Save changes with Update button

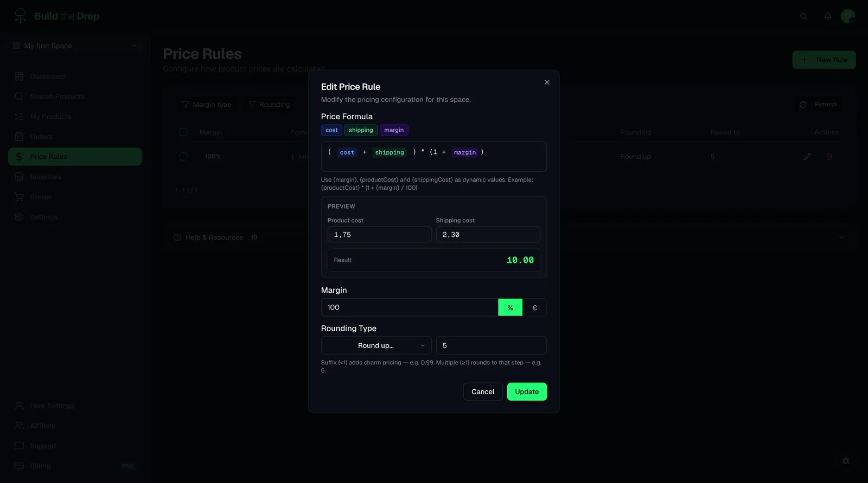pos(527,392)
